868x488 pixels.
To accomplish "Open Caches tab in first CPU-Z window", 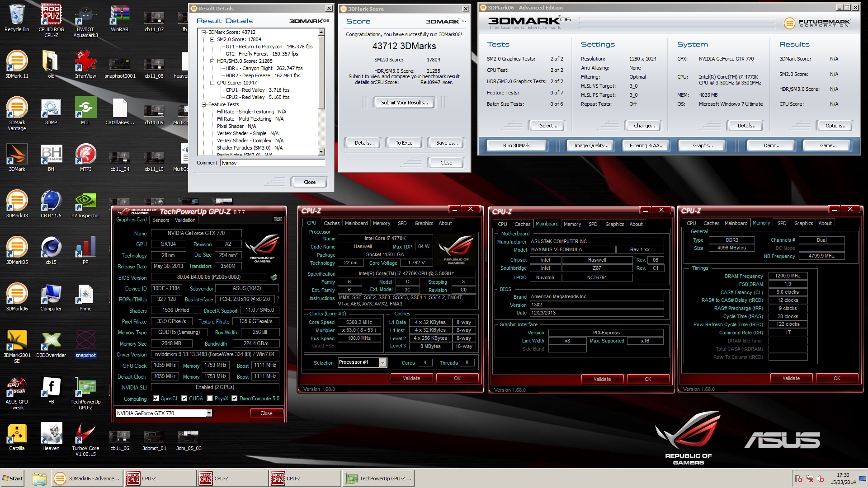I will tap(332, 223).
